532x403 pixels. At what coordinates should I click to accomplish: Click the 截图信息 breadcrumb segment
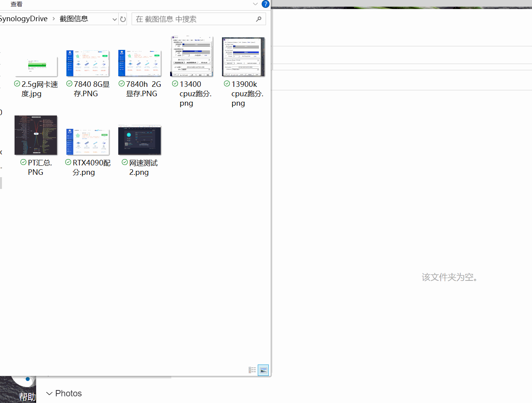[74, 19]
